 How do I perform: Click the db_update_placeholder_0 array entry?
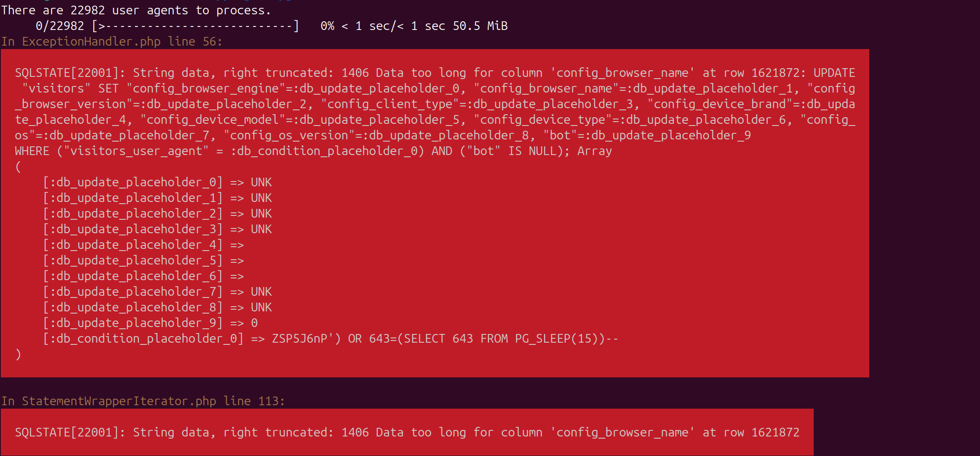(157, 182)
